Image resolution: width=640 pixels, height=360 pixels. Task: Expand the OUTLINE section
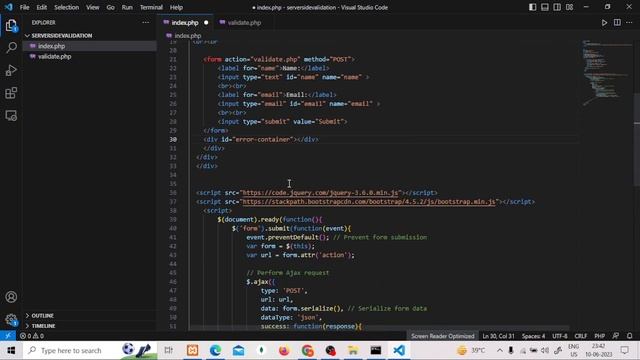(x=42, y=316)
